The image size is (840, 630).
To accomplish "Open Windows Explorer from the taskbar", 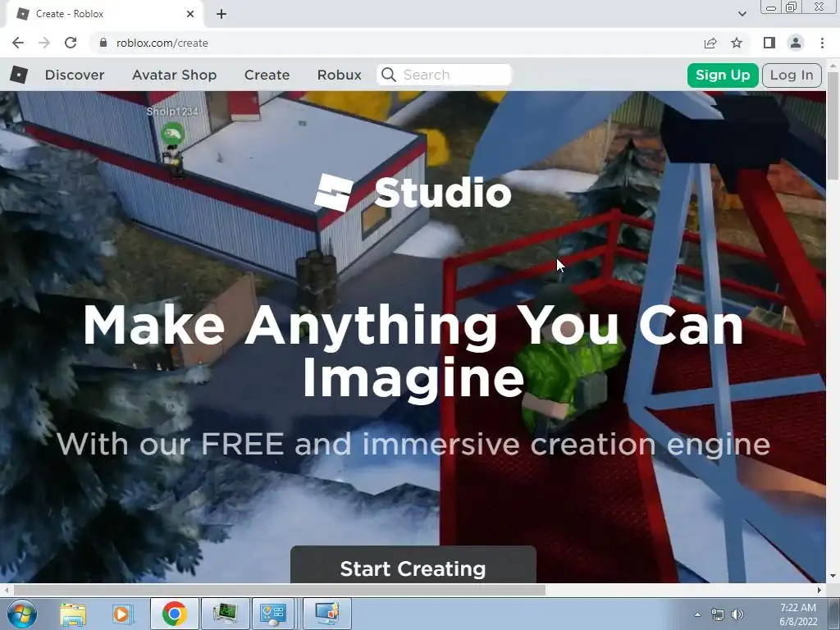I will (x=73, y=614).
